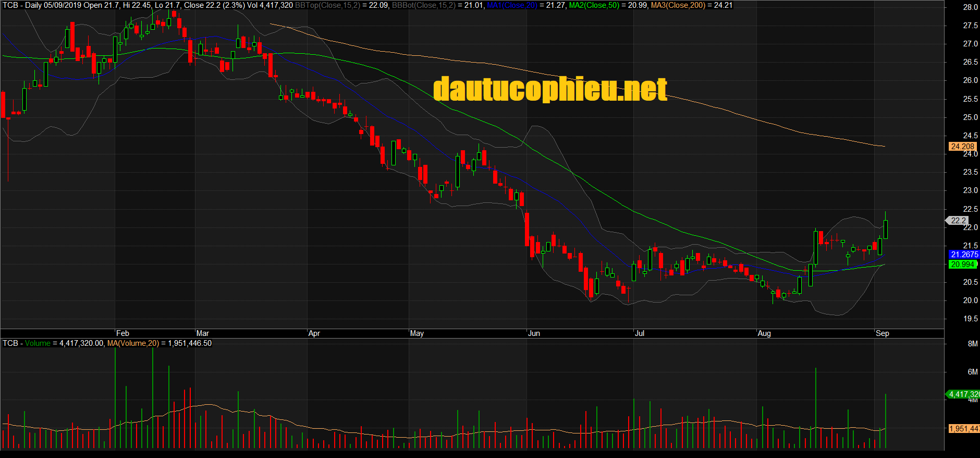Click the 8M volume axis label
The image size is (980, 458).
973,344
